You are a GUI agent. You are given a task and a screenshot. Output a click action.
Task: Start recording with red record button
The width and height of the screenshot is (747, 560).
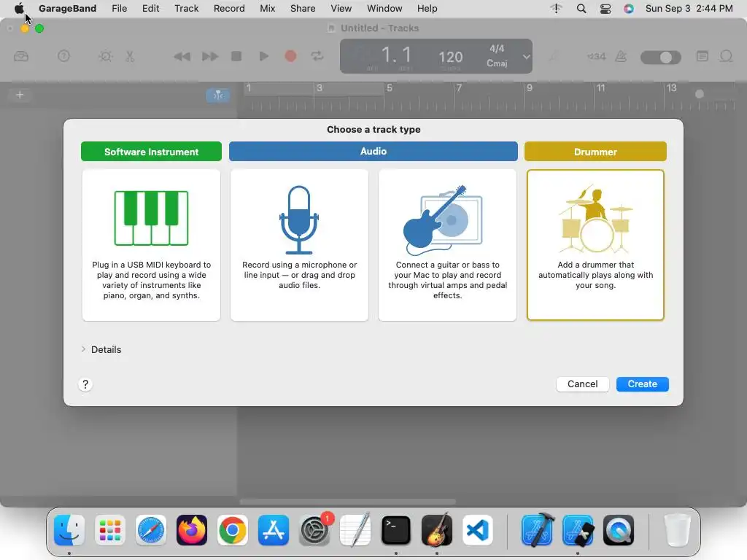point(290,56)
